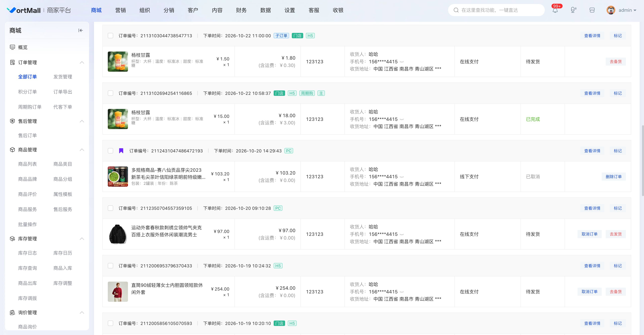The height and width of the screenshot is (335, 644).
Task: Focus the 在这里查找功能 search field
Action: 496,10
